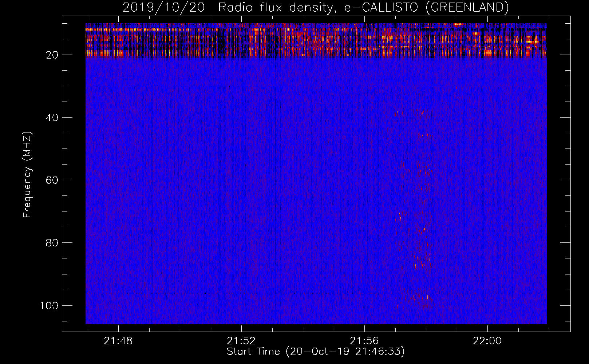Click the 21:56 time tick label

coord(364,341)
